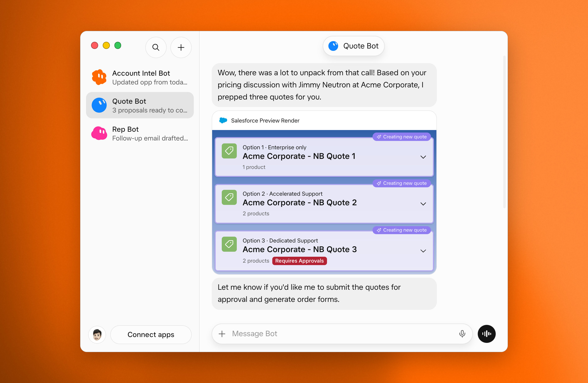Viewport: 588px width, 383px height.
Task: Focus the Message Bot input field
Action: pos(342,334)
